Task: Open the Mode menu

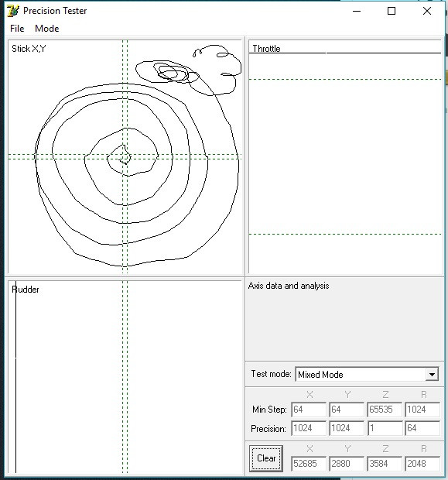Action: point(47,29)
